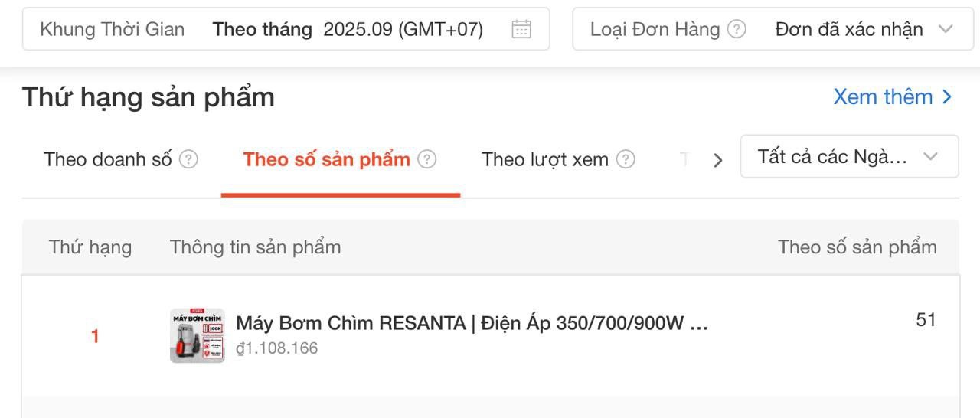Click help icon next to Theo doanh số
Image resolution: width=980 pixels, height=418 pixels.
(x=188, y=159)
